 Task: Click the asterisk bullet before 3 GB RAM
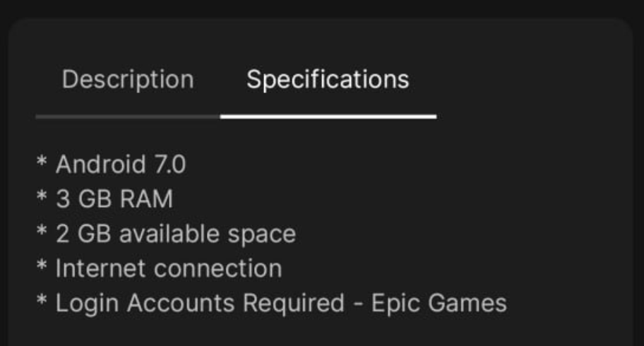click(x=42, y=195)
